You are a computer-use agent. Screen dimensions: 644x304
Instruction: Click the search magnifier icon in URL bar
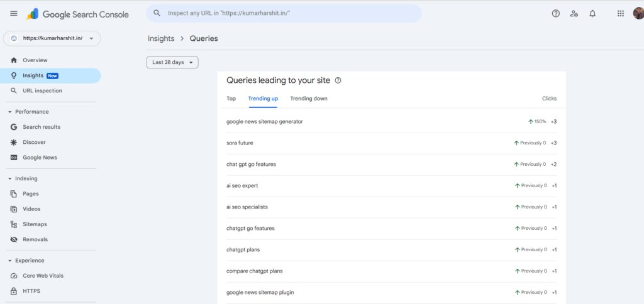157,13
